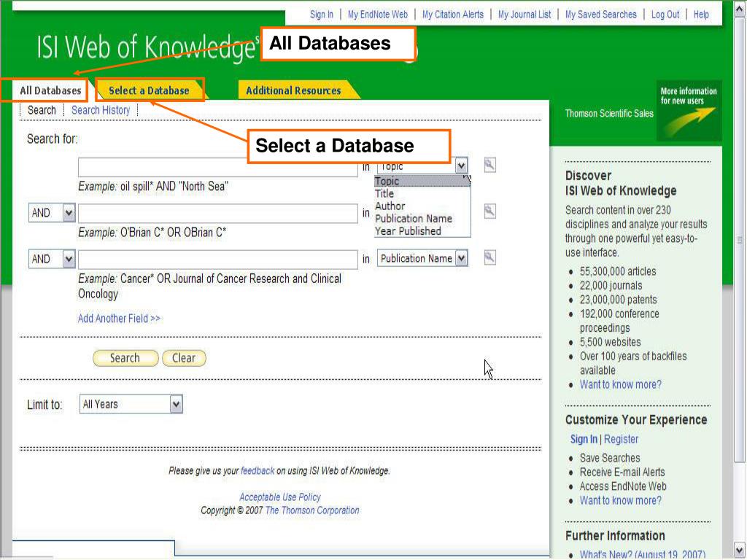Click More information for new users arrow
This screenshot has height=560, width=747.
coord(689,111)
